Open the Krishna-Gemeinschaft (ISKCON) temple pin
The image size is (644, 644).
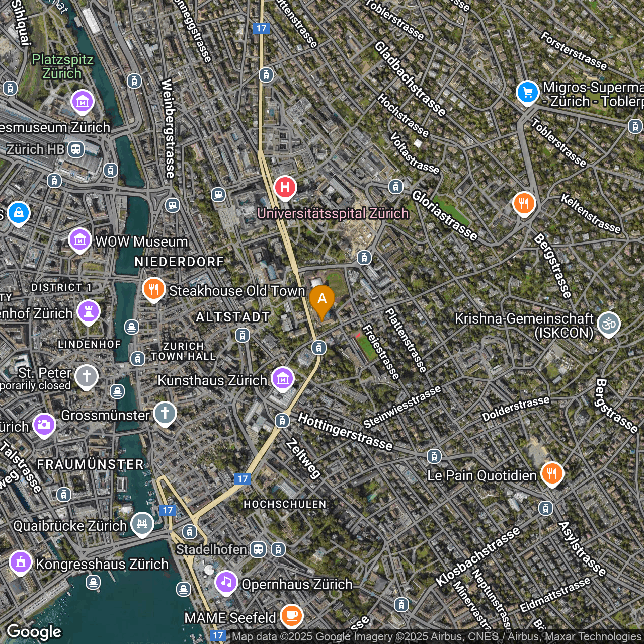point(609,324)
